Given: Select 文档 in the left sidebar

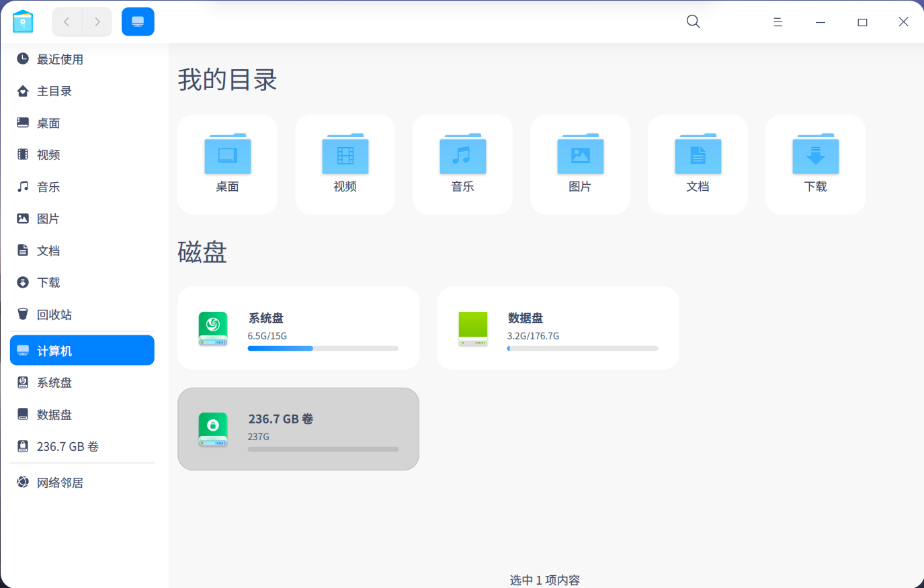Looking at the screenshot, I should point(82,251).
